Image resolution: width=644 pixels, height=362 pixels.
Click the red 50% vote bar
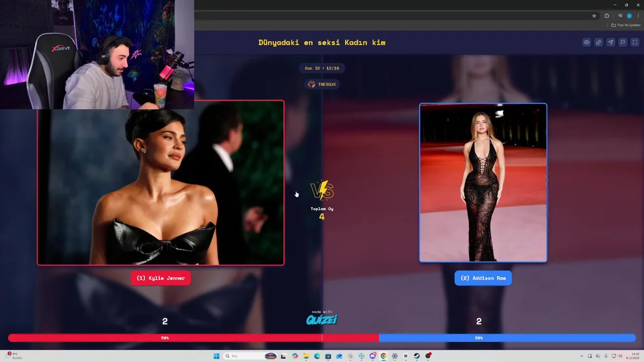click(193, 338)
